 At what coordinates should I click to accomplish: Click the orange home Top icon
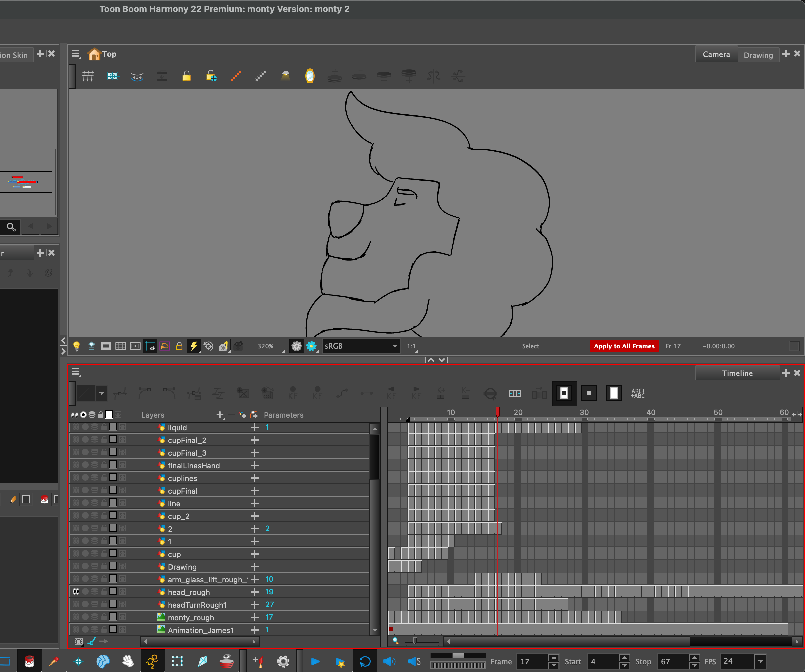click(94, 54)
